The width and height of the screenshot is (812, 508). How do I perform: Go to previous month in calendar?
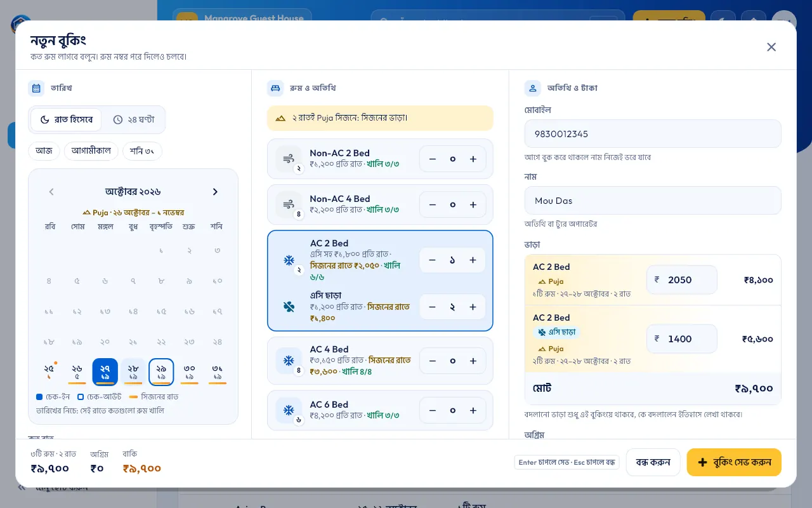pyautogui.click(x=51, y=192)
